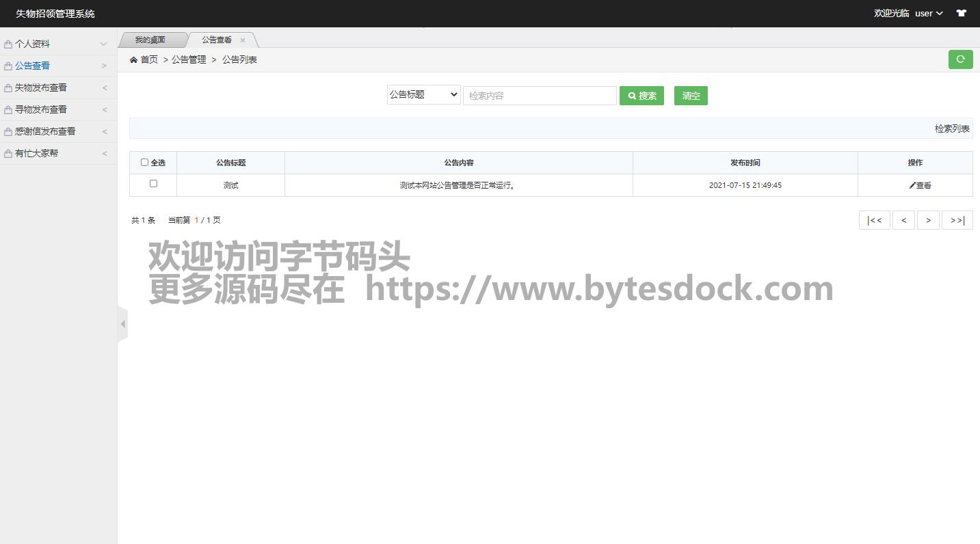Open the theme skin shirt icon
980x544 pixels.
pos(961,13)
